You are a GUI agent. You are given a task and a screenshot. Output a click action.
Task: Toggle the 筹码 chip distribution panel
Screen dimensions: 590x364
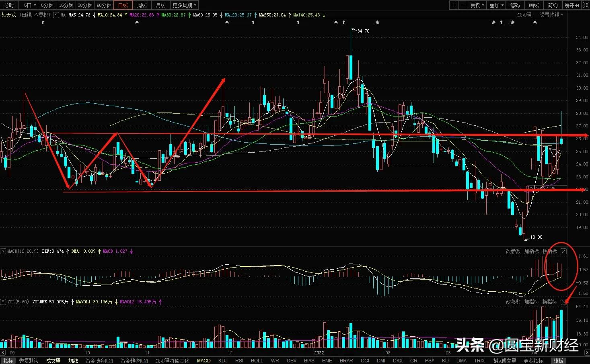(515, 5)
